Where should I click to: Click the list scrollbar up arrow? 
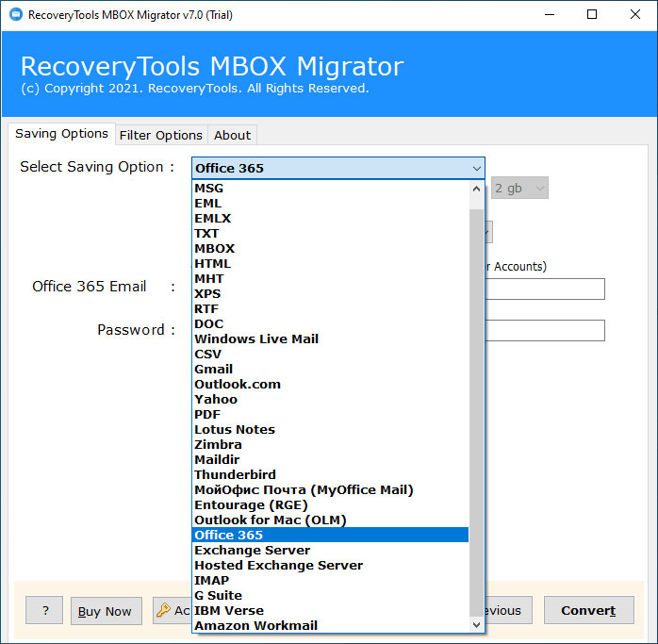[x=476, y=189]
